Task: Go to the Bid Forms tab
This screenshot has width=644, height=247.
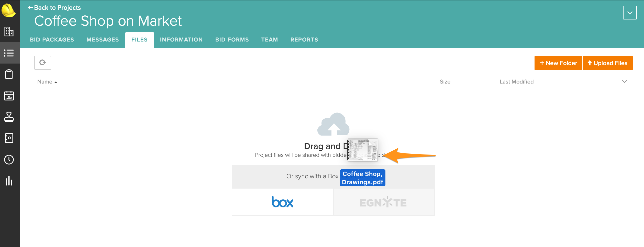Action: click(232, 40)
